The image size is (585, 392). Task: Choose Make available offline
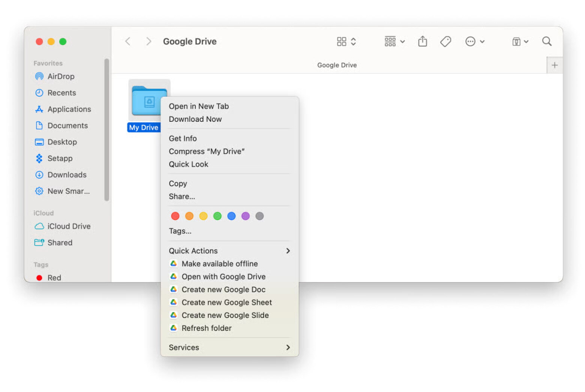[219, 264]
